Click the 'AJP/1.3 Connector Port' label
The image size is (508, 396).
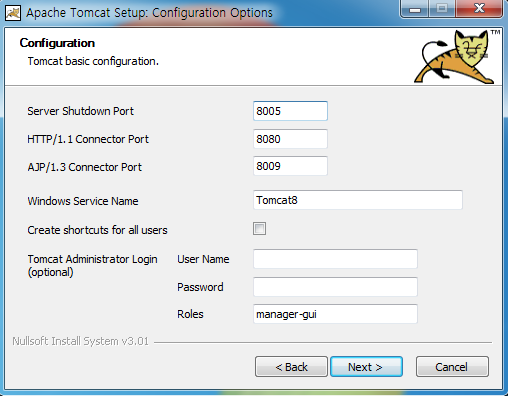85,167
